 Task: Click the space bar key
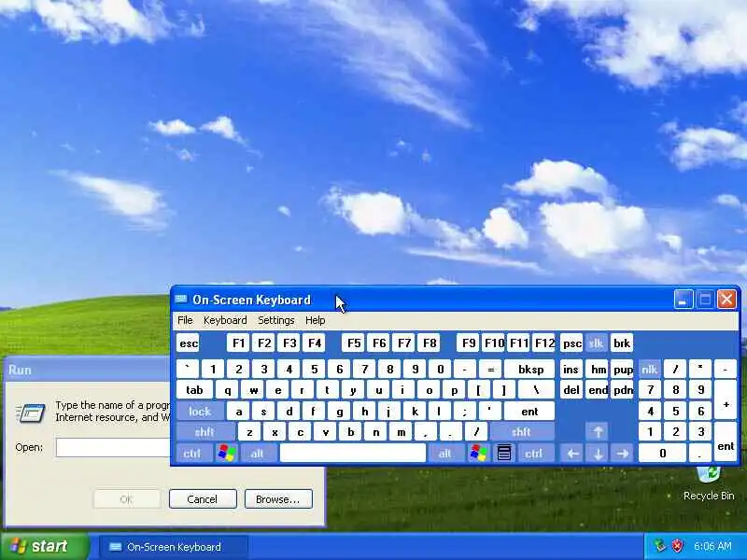click(353, 453)
